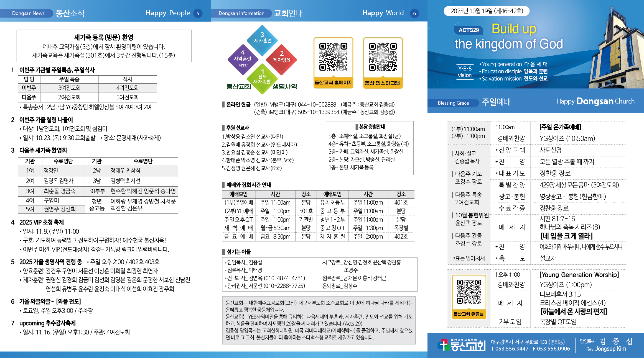Click the ACTS29 badge label

point(469,30)
